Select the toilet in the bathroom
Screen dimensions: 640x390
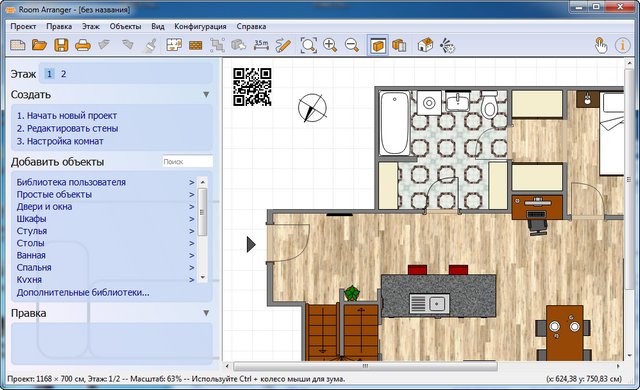click(489, 104)
